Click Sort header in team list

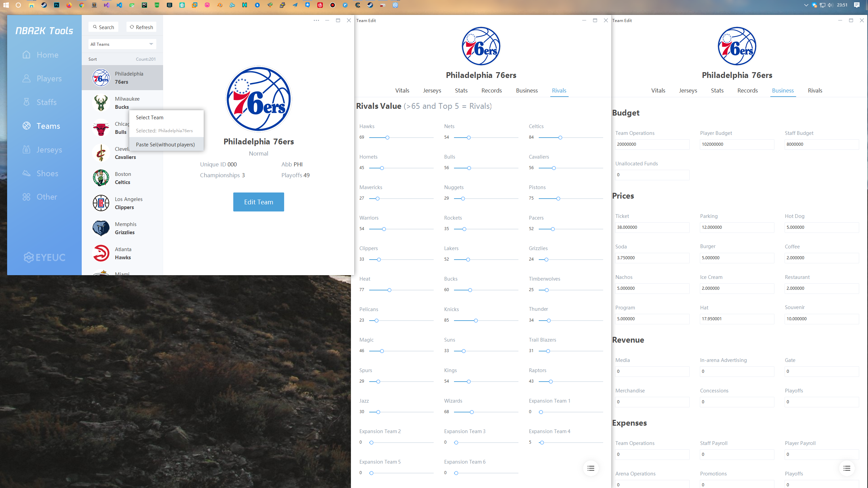pos(93,59)
